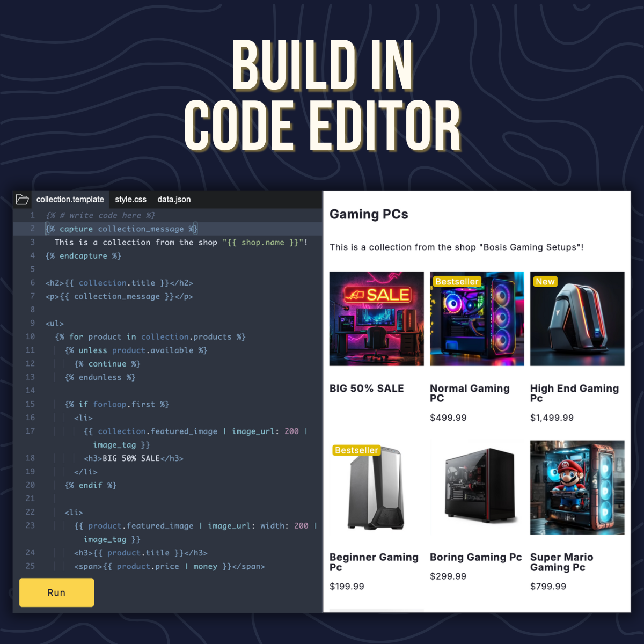
Task: Click line number 2 in the gutter
Action: coord(32,229)
